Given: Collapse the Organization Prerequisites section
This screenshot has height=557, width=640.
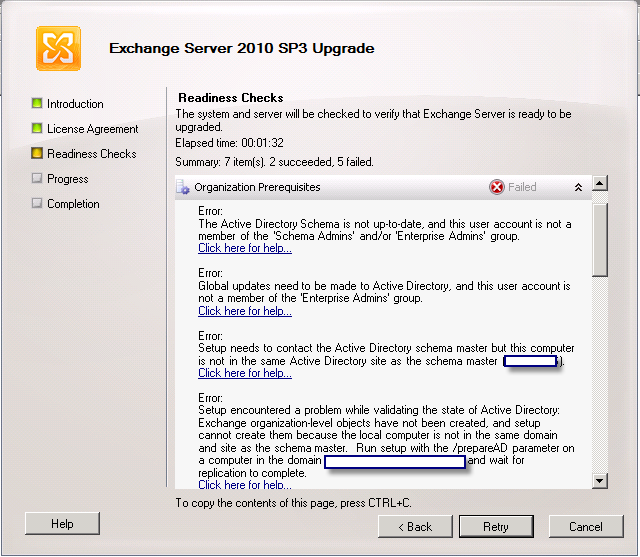Looking at the screenshot, I should click(x=578, y=187).
